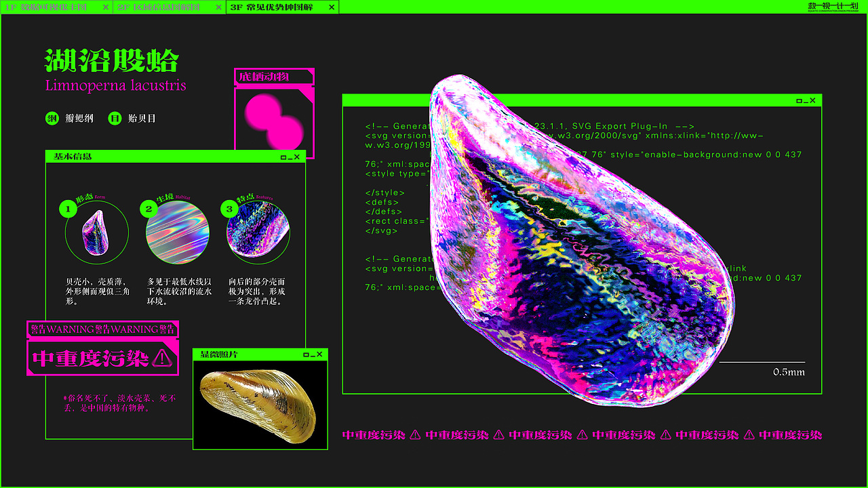Toggle maximize on the SVG code window
Viewport: 868px width, 488px height.
[x=799, y=100]
